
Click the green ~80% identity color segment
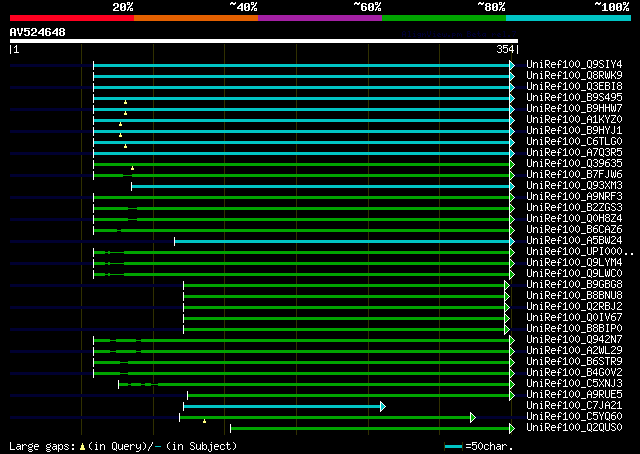[444, 18]
